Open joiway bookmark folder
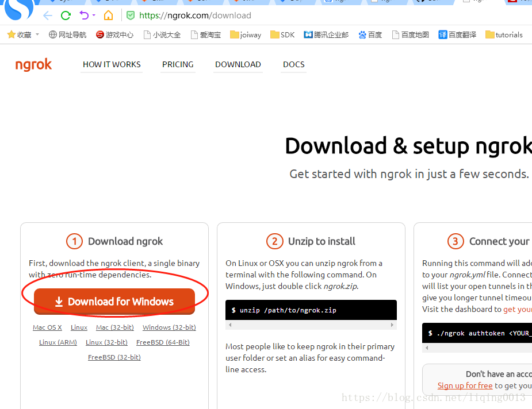 246,34
